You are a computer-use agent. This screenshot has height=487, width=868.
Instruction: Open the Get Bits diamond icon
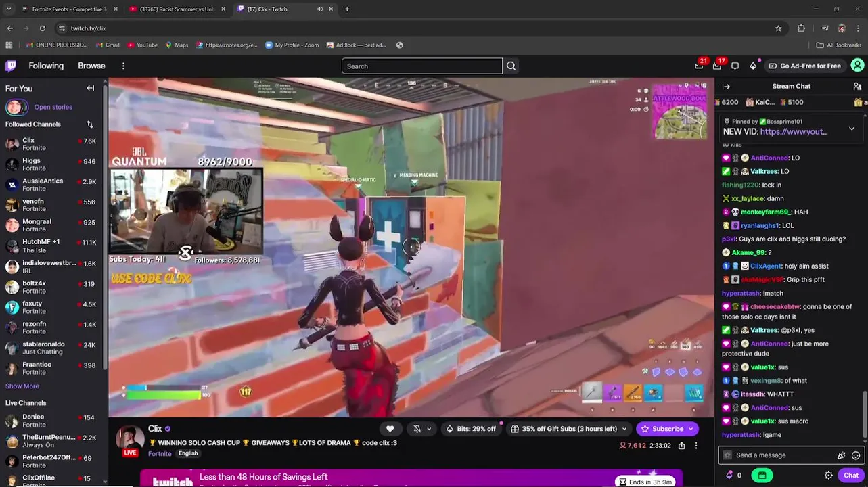point(753,66)
